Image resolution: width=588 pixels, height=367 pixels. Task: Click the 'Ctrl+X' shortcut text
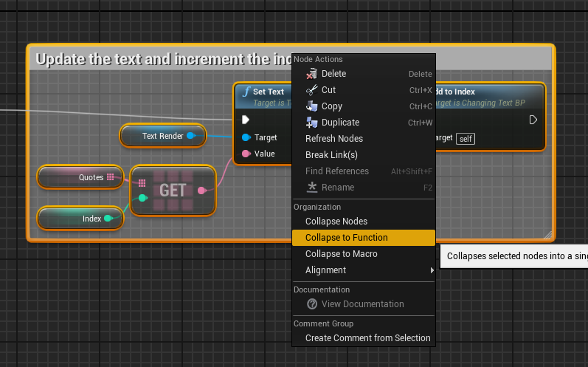coord(421,90)
